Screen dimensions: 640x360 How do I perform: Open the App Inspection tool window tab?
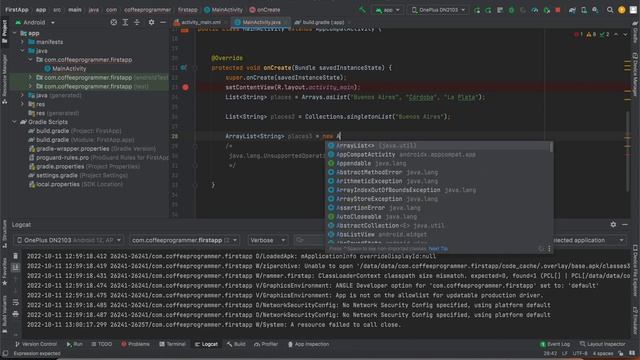pos(309,344)
